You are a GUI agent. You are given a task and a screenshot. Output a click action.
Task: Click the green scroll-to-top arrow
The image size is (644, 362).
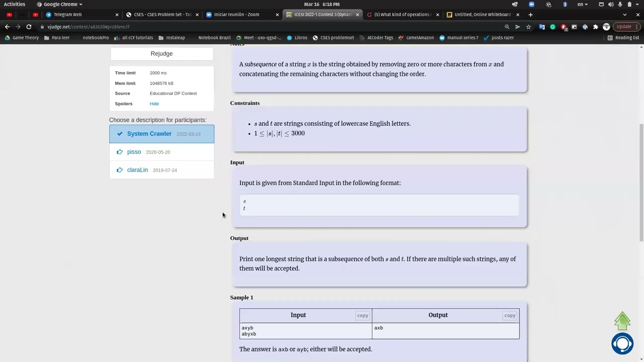click(x=622, y=321)
